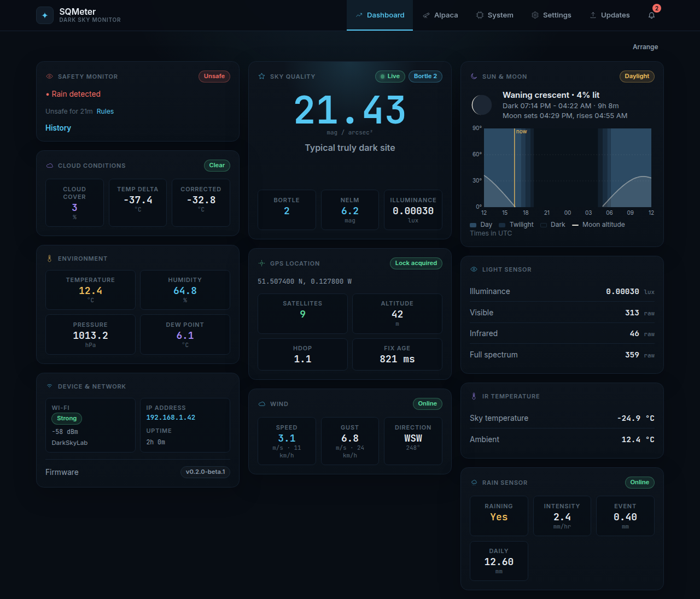
Task: Click the Arrange button
Action: (645, 47)
